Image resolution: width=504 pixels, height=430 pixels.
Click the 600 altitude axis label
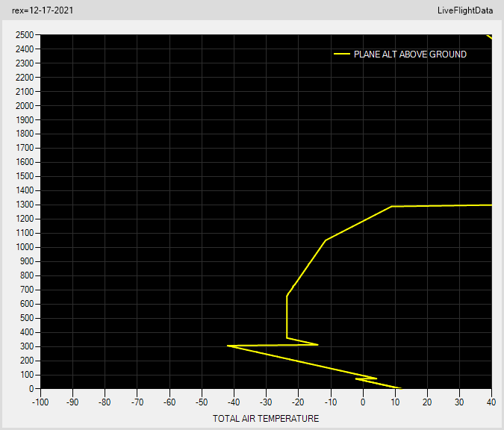point(27,304)
